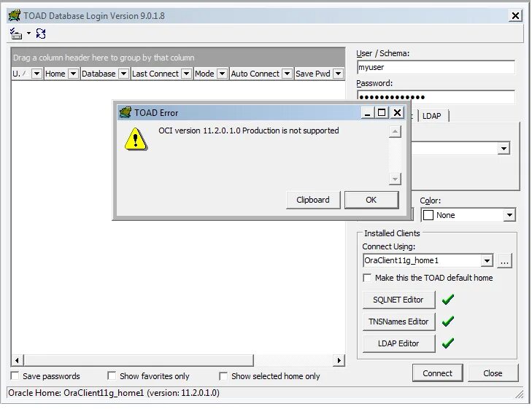Click the 'Drag a column header here' grouping area text
Screen dimensions: 532x409
coord(104,58)
